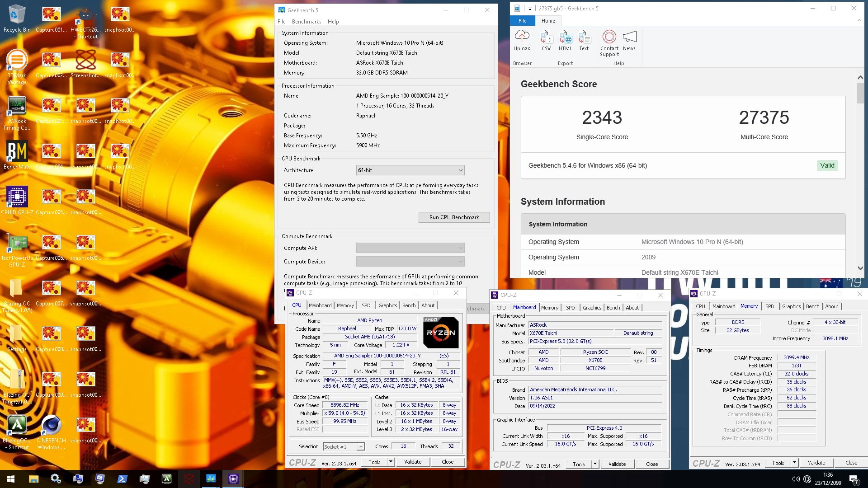Switch to SPD tab in Memory window
This screenshot has height=488, width=868.
[769, 306]
